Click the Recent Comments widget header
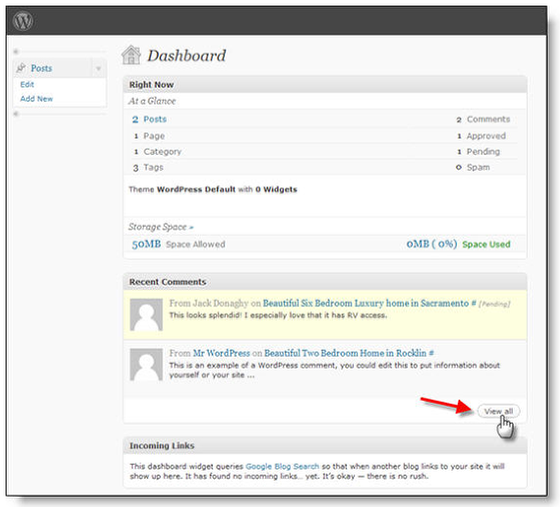The width and height of the screenshot is (560, 507). click(x=325, y=282)
